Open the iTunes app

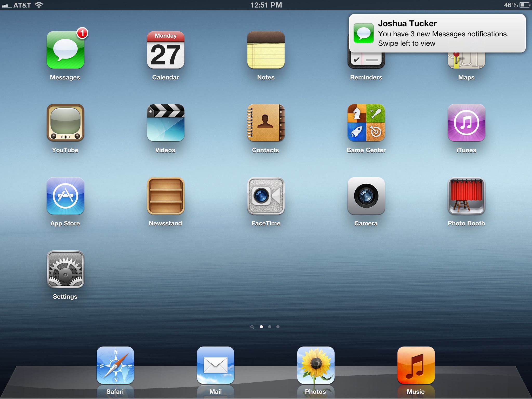pos(466,123)
